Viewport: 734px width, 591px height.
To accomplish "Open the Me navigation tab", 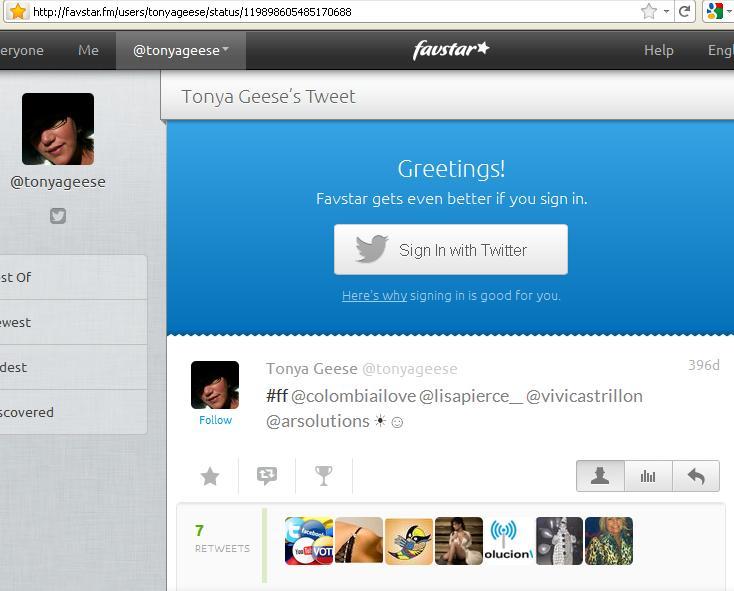I will point(88,50).
